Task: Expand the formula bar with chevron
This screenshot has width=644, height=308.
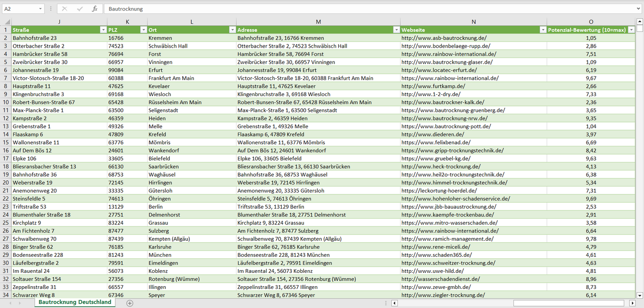Action: click(x=639, y=9)
